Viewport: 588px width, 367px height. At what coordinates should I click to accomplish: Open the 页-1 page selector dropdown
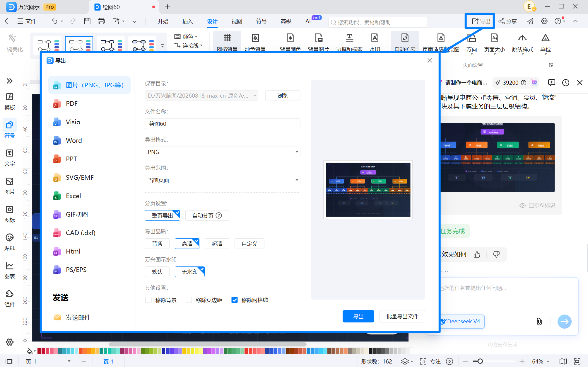coord(48,361)
